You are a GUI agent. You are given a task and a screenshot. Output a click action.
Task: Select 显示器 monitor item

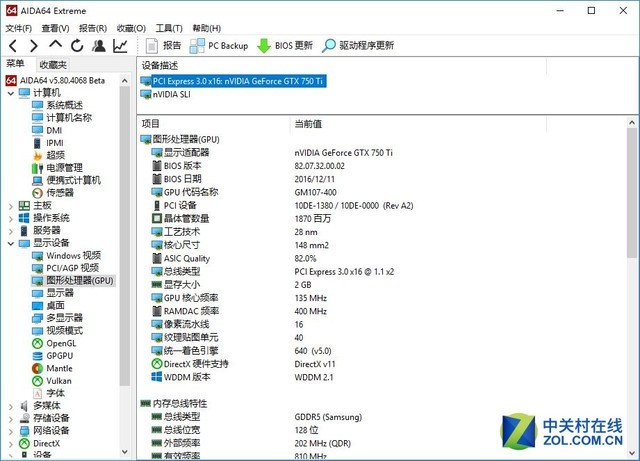(x=53, y=293)
